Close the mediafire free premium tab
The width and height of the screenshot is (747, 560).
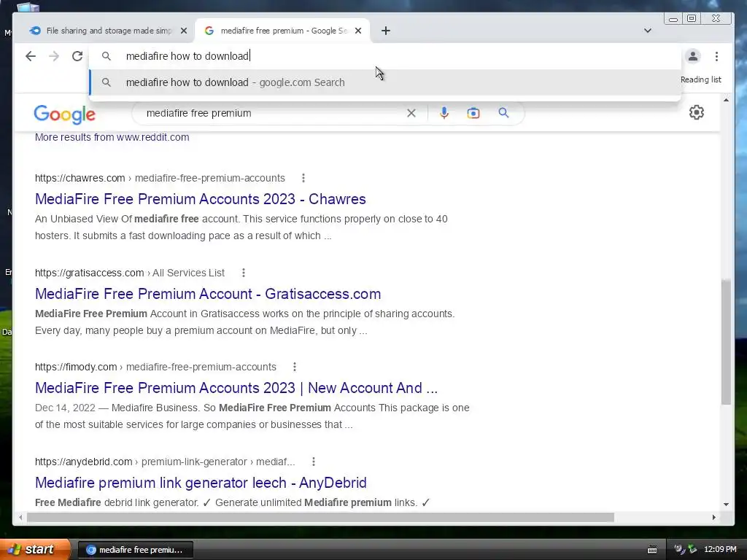358,31
